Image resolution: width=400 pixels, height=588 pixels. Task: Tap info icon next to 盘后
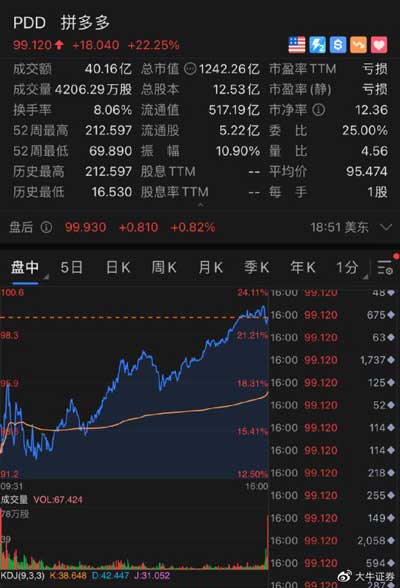click(46, 227)
